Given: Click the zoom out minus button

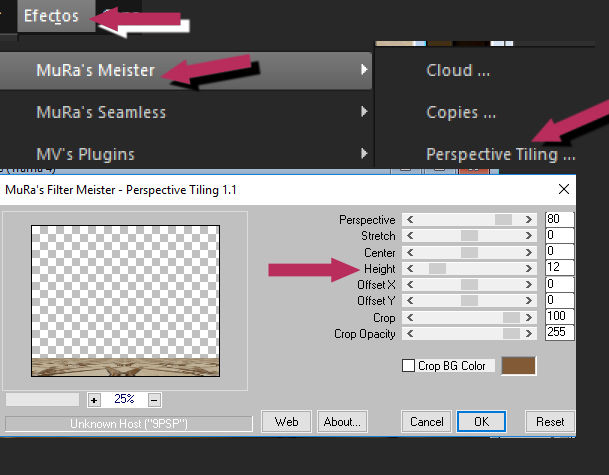Looking at the screenshot, I should point(154,399).
